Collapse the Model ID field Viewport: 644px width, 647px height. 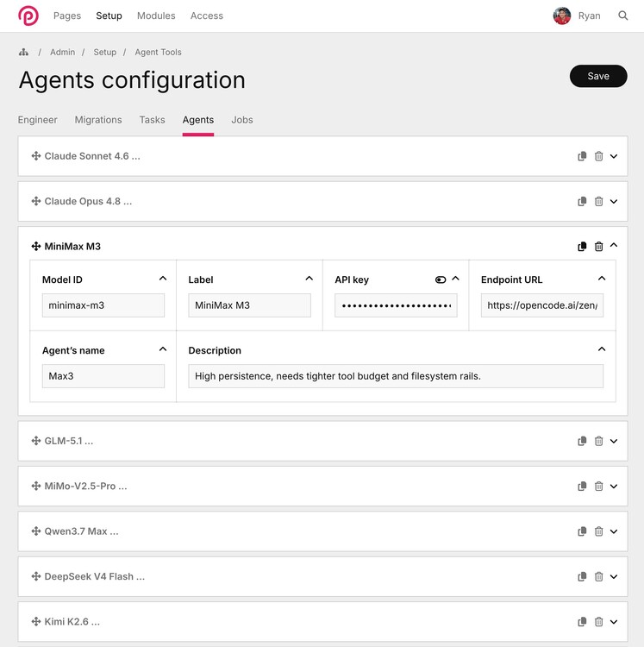[x=163, y=279]
